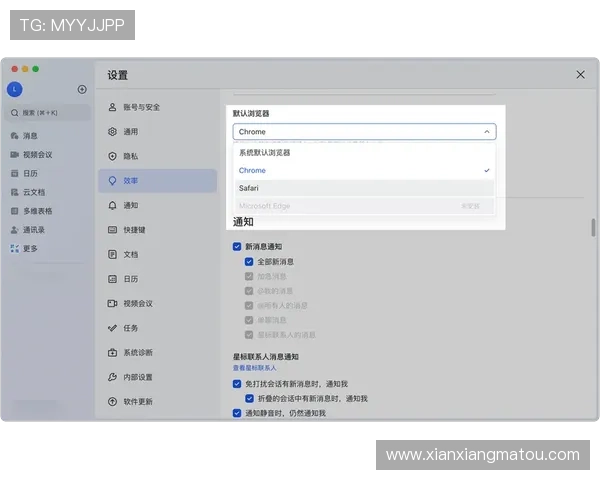Open 通用 settings section
Screen dimensions: 600x480
pyautogui.click(x=157, y=132)
